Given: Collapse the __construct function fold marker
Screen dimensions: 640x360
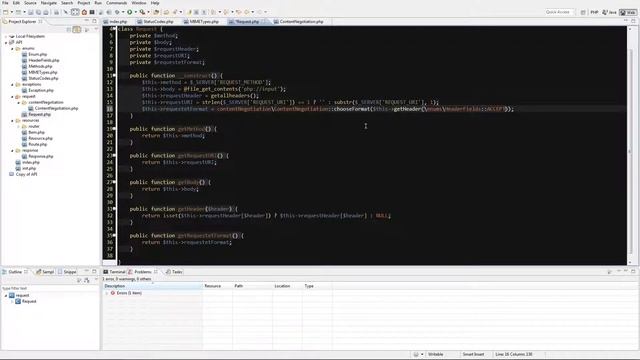Looking at the screenshot, I should tap(114, 76).
